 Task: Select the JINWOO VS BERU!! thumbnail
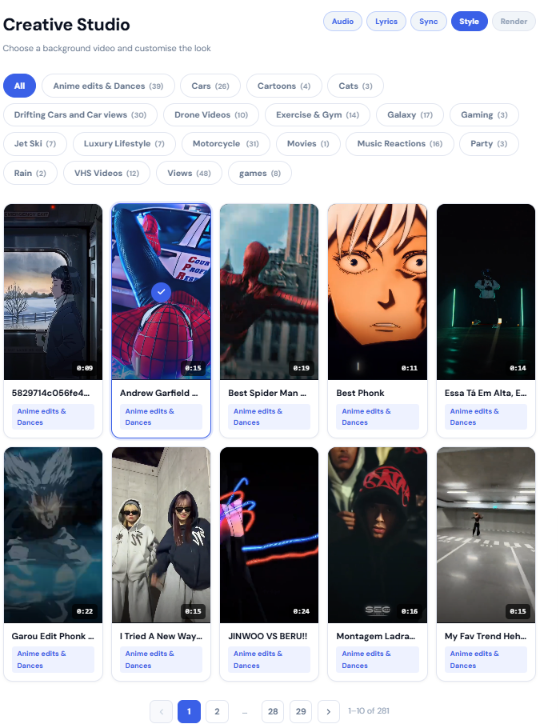pos(269,535)
